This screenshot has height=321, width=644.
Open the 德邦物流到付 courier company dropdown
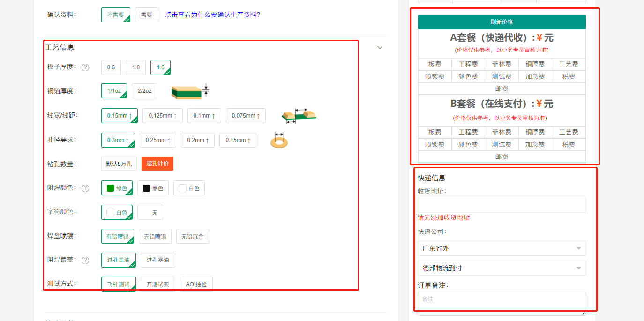click(502, 268)
